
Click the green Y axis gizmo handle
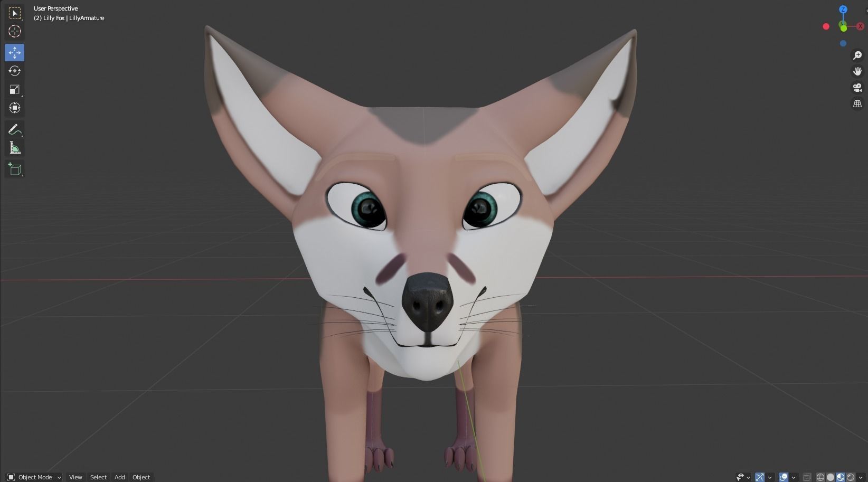point(843,27)
